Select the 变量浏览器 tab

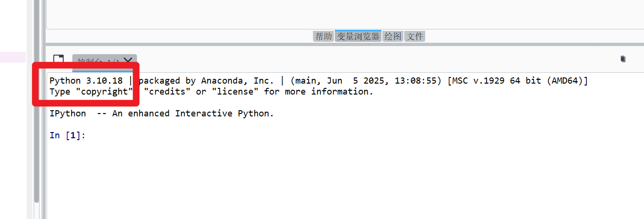click(358, 37)
